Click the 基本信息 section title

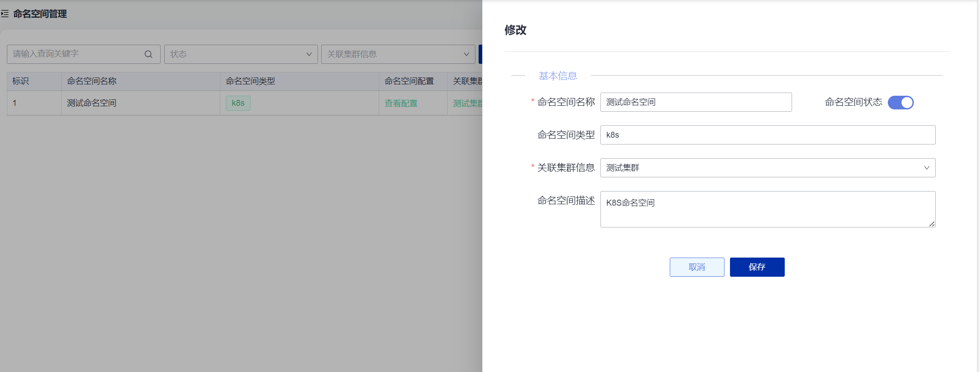pos(558,76)
